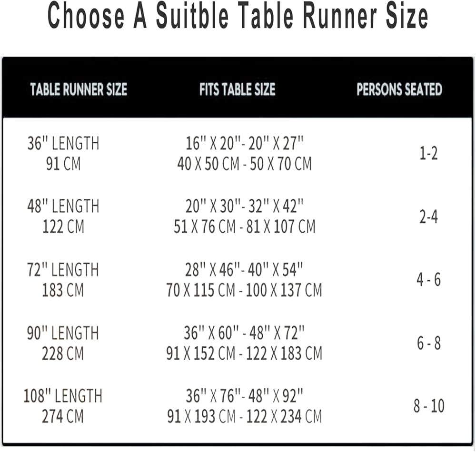Click the 90" LENGTH runner size text

[x=63, y=333]
